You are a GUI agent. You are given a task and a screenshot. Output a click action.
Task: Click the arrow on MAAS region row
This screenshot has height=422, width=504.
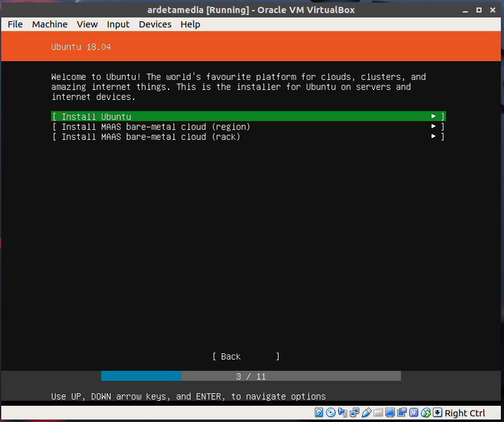pyautogui.click(x=433, y=127)
